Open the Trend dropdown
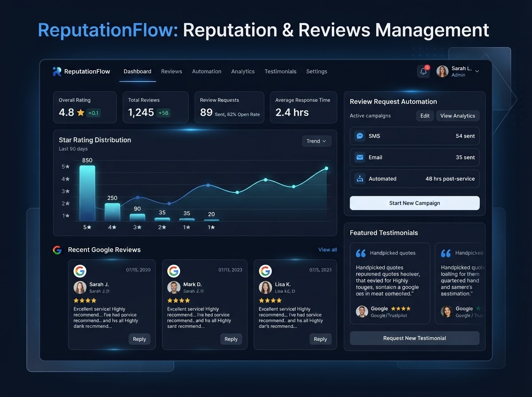532x397 pixels. coord(317,141)
